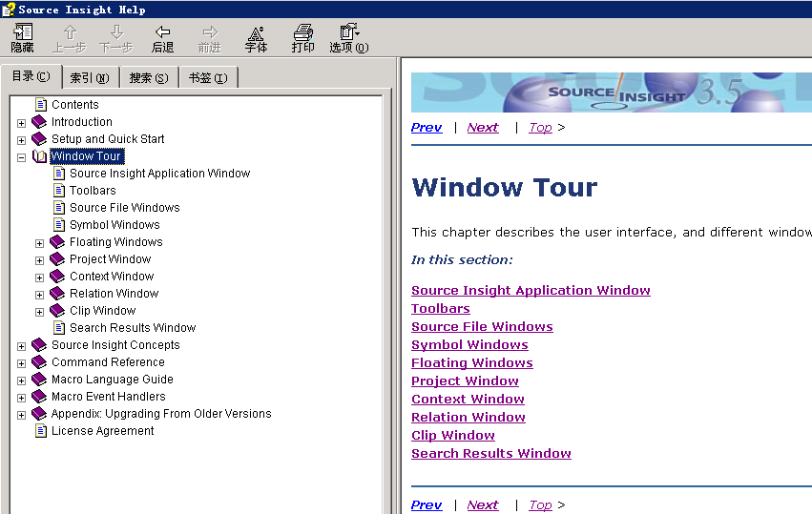This screenshot has height=514, width=812.
Task: Click the page icon beside Contents
Action: (x=40, y=105)
